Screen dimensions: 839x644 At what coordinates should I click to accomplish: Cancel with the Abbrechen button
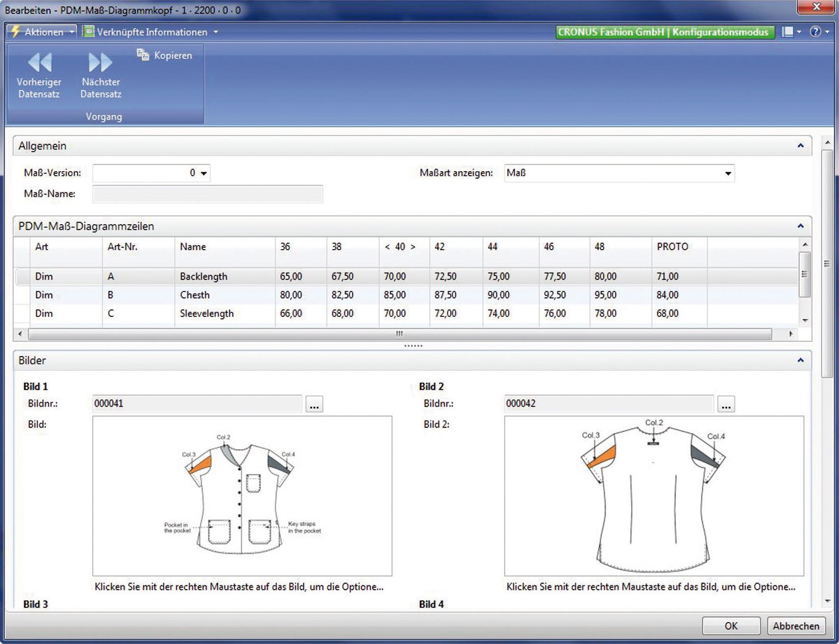point(796,626)
